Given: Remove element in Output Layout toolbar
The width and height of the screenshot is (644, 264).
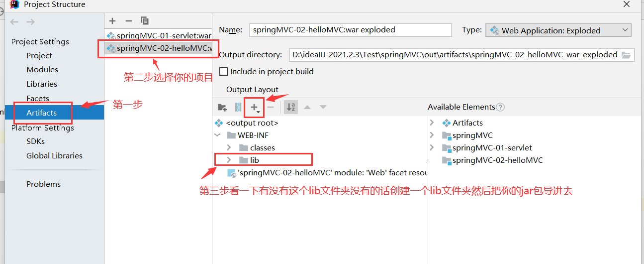Looking at the screenshot, I should [x=271, y=107].
